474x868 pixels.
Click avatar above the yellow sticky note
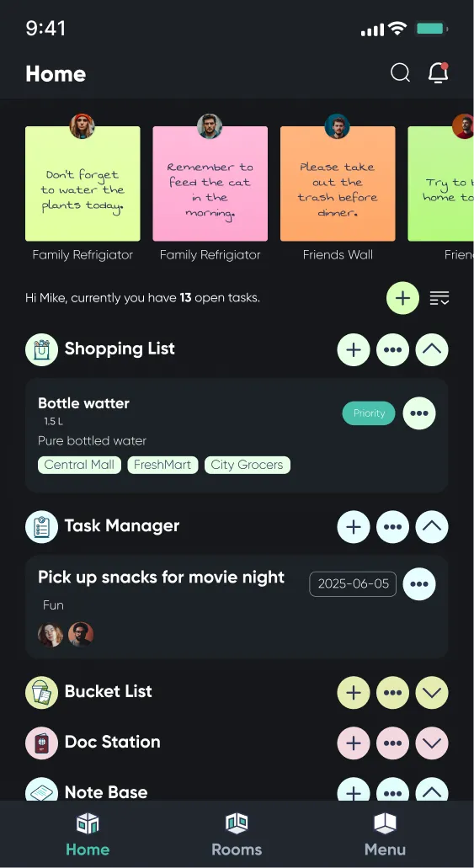[82, 126]
